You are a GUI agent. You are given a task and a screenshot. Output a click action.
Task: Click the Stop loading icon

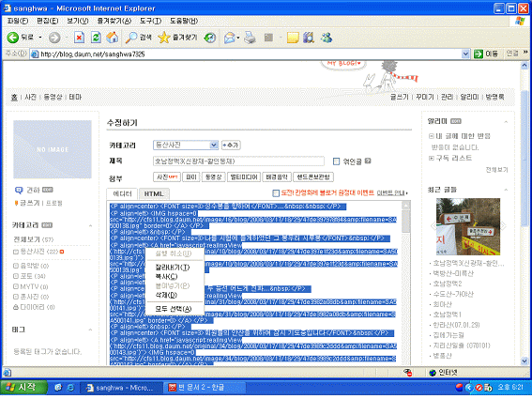pos(79,38)
